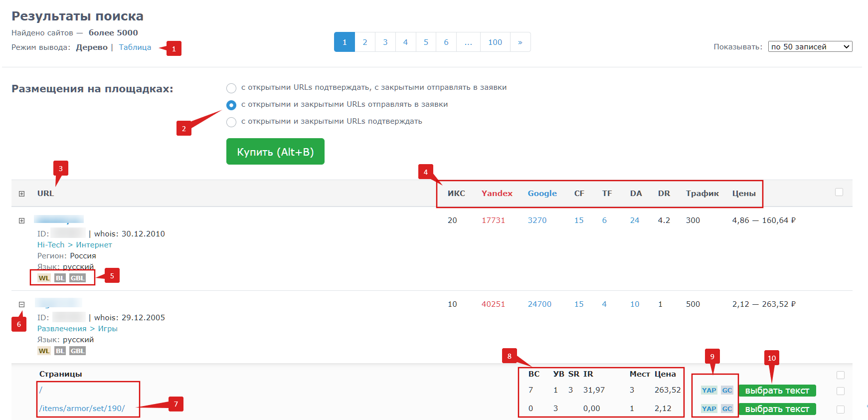Click Yandex value 40251
Screen dimensions: 868x420
(x=493, y=304)
